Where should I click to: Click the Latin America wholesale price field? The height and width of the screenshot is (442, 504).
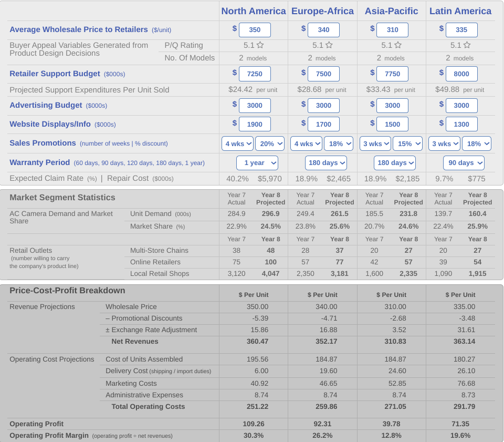(x=461, y=30)
